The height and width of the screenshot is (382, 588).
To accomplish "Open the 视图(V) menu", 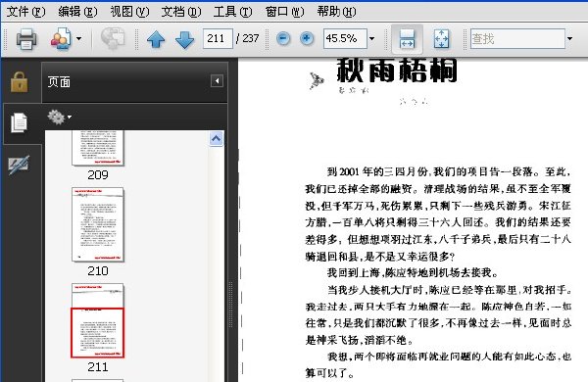I will 129,12.
